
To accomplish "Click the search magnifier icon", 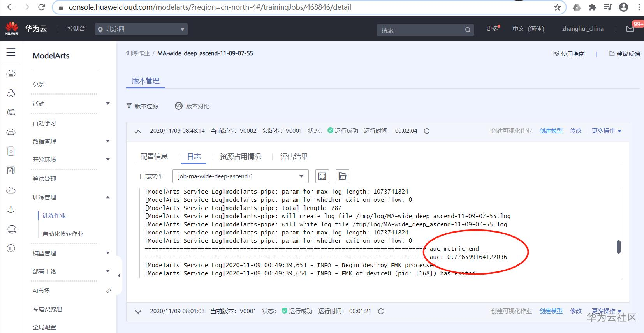I will coord(468,30).
